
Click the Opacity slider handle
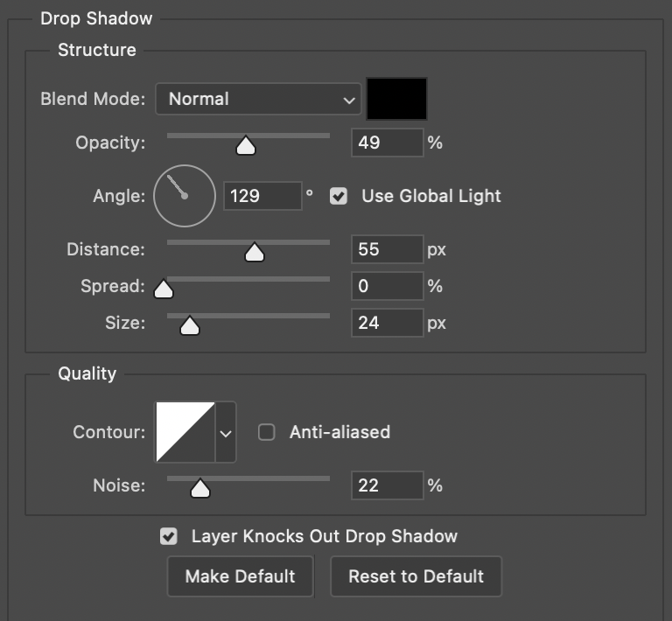[x=246, y=145]
